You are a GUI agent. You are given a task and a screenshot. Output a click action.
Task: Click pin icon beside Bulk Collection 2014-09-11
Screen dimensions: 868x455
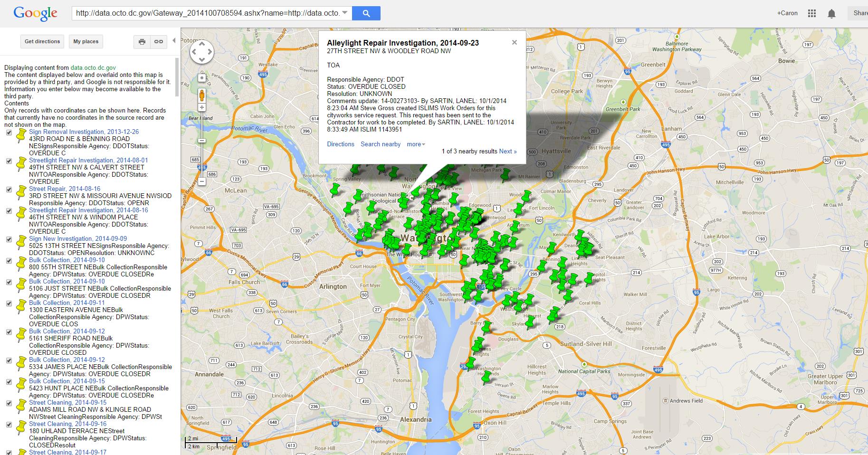coord(21,306)
